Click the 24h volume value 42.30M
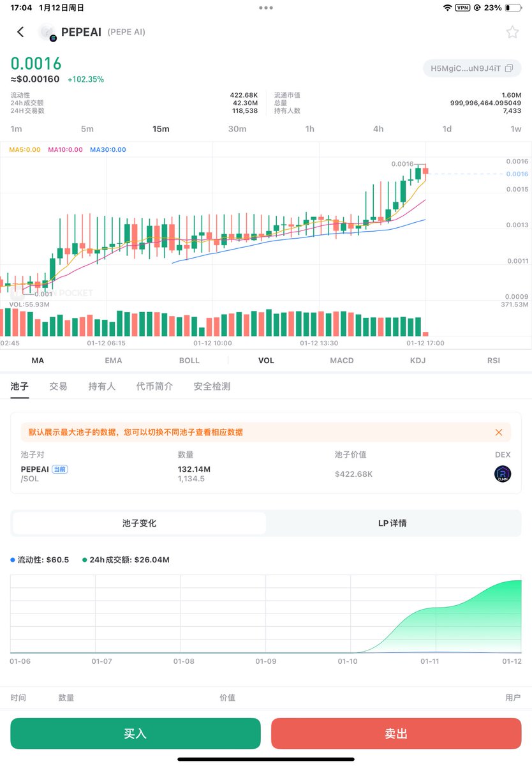 point(245,103)
